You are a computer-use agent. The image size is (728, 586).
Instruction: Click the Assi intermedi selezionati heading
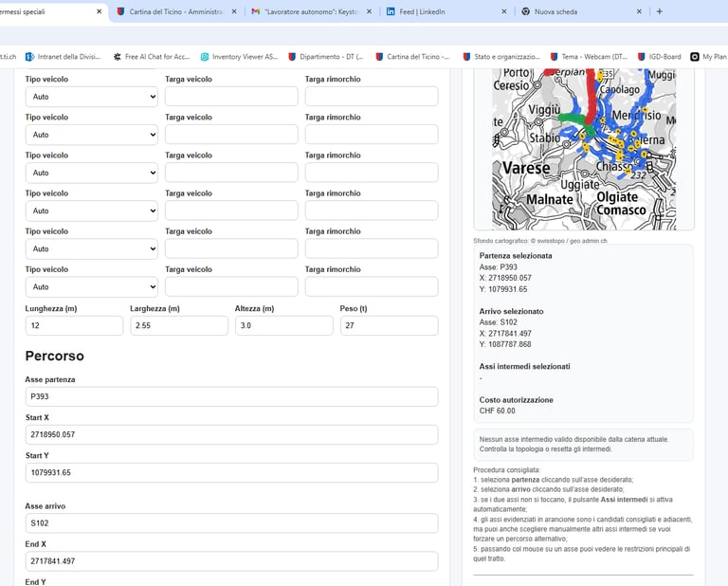point(524,366)
